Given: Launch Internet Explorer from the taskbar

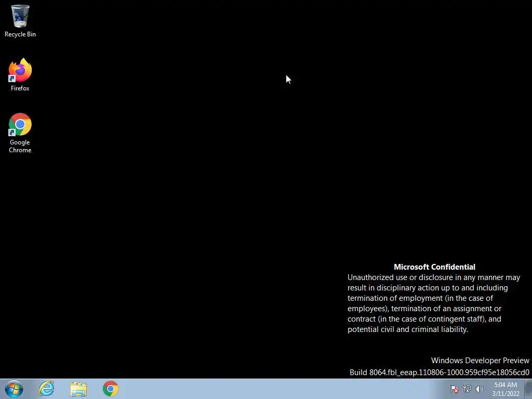Looking at the screenshot, I should (x=46, y=389).
